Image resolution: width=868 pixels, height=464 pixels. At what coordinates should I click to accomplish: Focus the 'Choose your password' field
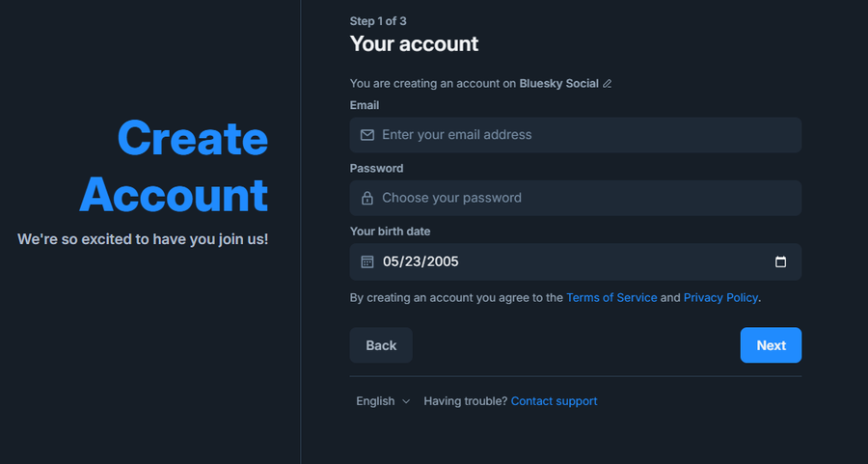click(575, 198)
